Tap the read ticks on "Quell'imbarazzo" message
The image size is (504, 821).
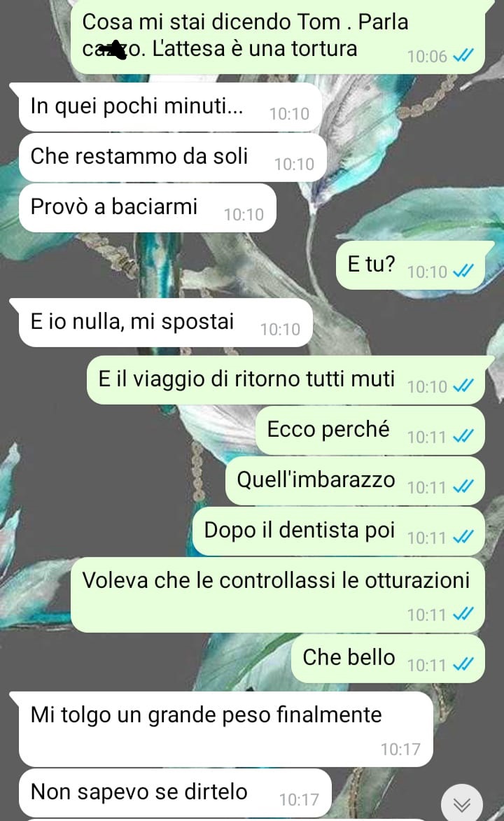pos(463,486)
